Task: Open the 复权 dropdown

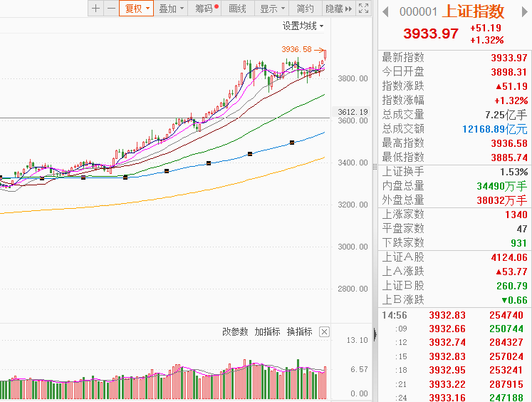Action: point(137,9)
